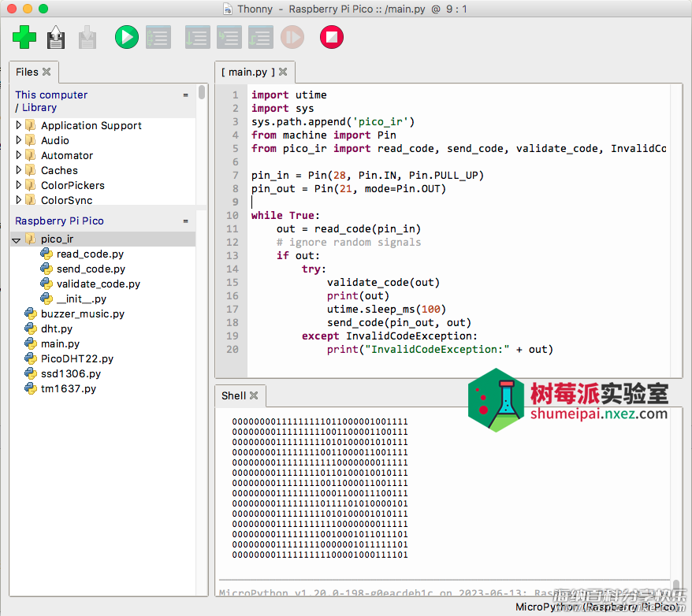Open the This computer pane menu
692x616 pixels.
185,95
